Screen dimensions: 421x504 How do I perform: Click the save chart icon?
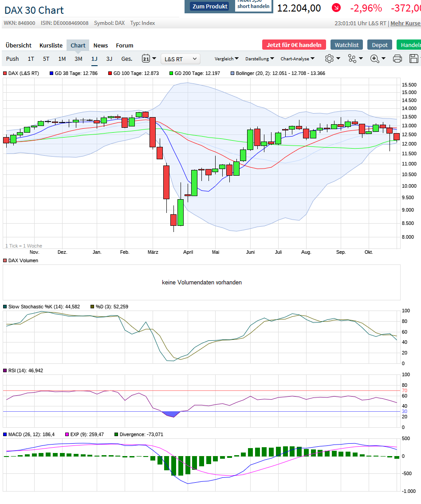pyautogui.click(x=414, y=58)
